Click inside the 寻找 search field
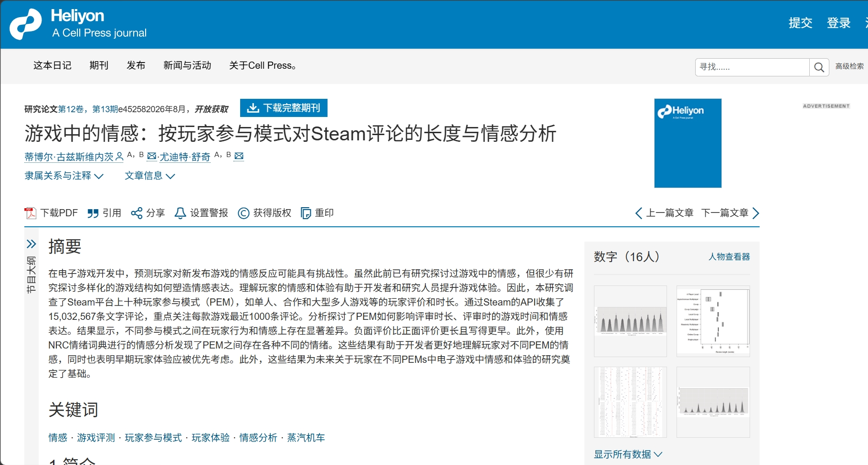Screen dimensions: 868x465 [x=752, y=67]
